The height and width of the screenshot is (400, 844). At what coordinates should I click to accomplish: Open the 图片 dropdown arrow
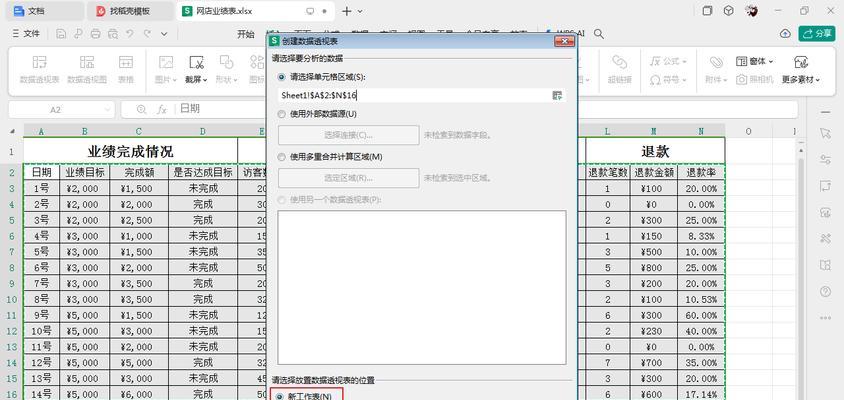tap(174, 80)
